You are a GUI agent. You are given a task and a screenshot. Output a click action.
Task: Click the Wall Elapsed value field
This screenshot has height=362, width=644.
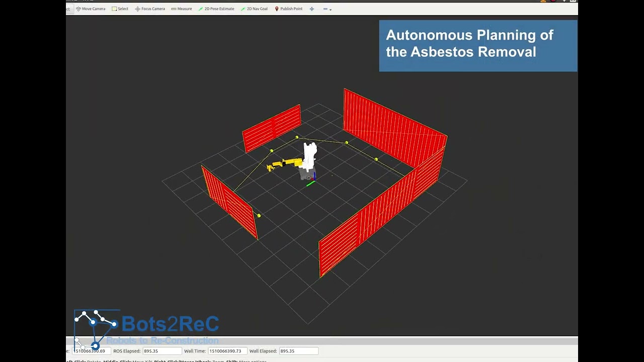tap(298, 351)
